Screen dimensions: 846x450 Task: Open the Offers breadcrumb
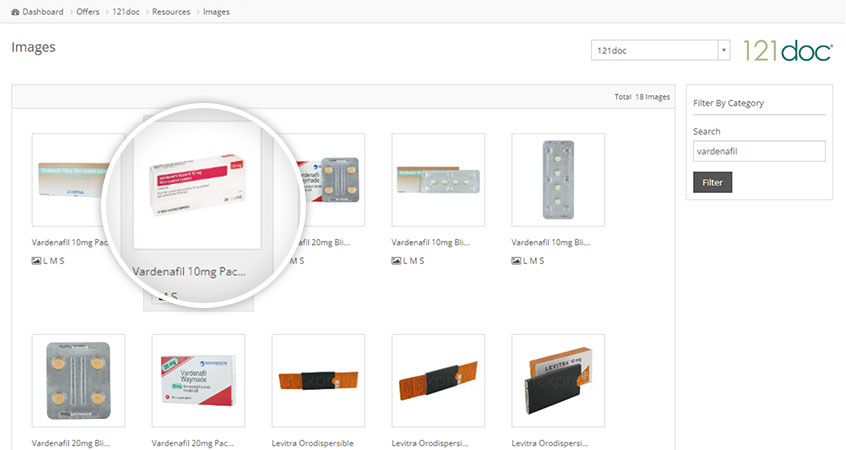(x=88, y=12)
